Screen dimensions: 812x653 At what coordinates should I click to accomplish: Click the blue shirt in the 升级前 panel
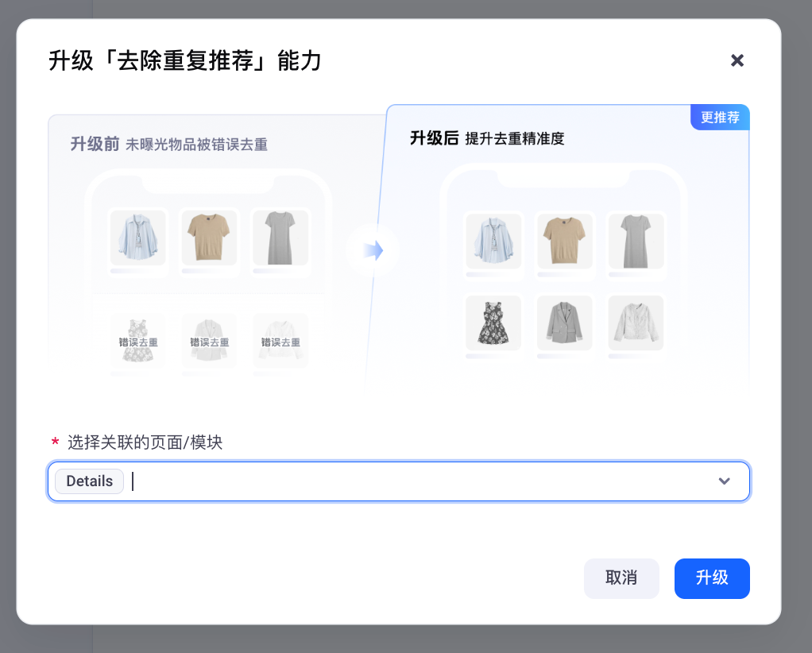pos(137,238)
